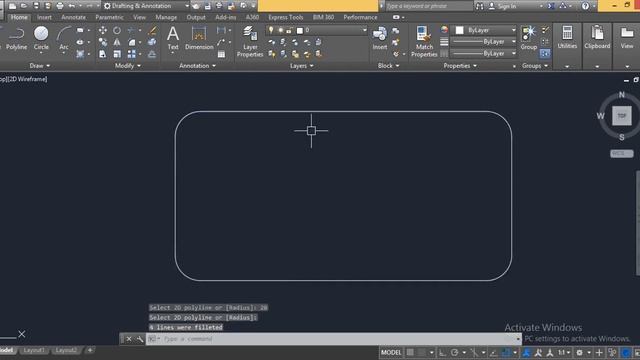The height and width of the screenshot is (360, 640).
Task: Click the Help question mark icon
Action: [585, 6]
